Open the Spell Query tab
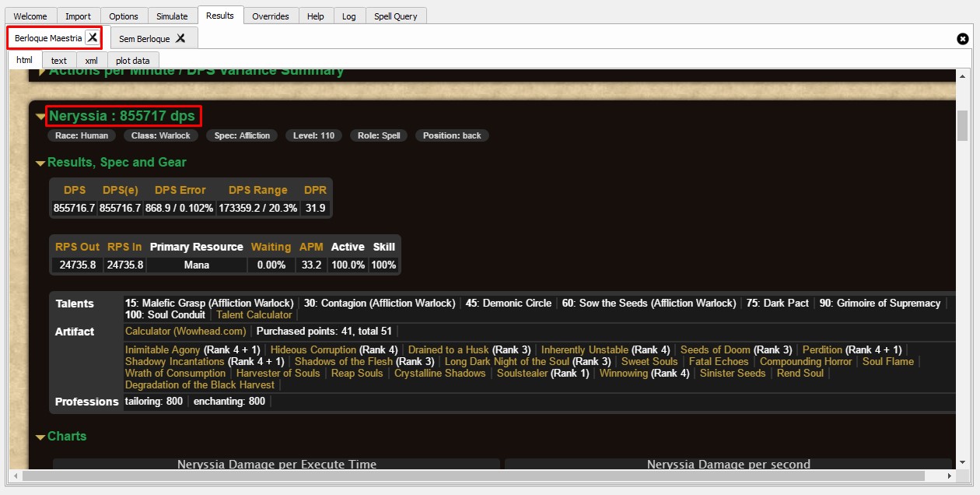Viewport: 980px width, 495px height. (395, 16)
